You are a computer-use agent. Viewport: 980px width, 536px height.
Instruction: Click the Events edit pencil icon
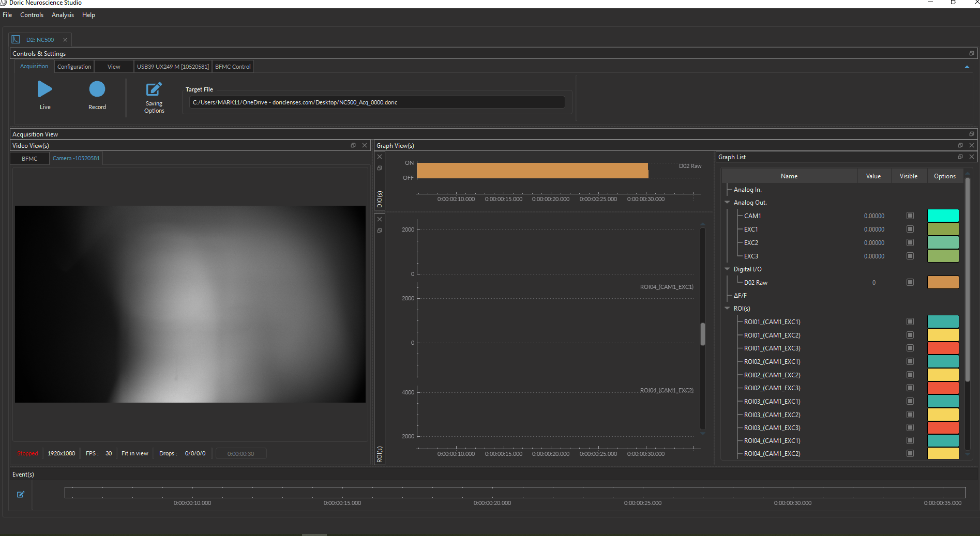[x=21, y=494]
